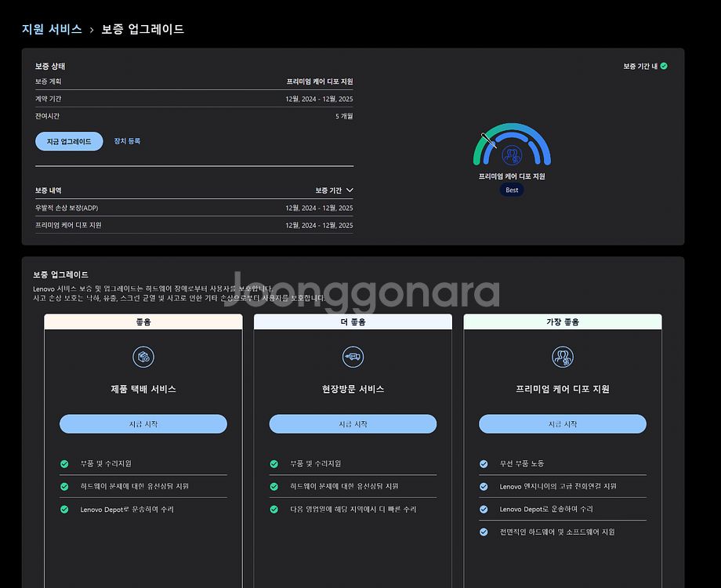
Task: Click check icon for 부품 및 수리지원 in 좋음 card
Action: 64,464
